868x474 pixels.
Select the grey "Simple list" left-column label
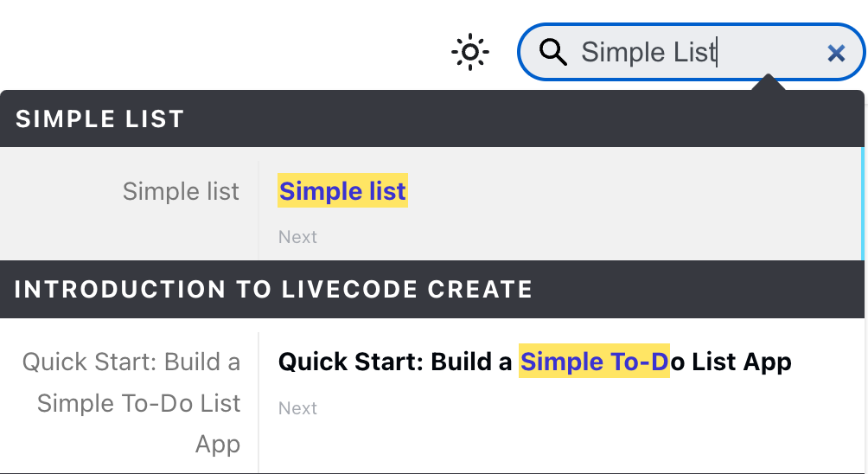(181, 191)
